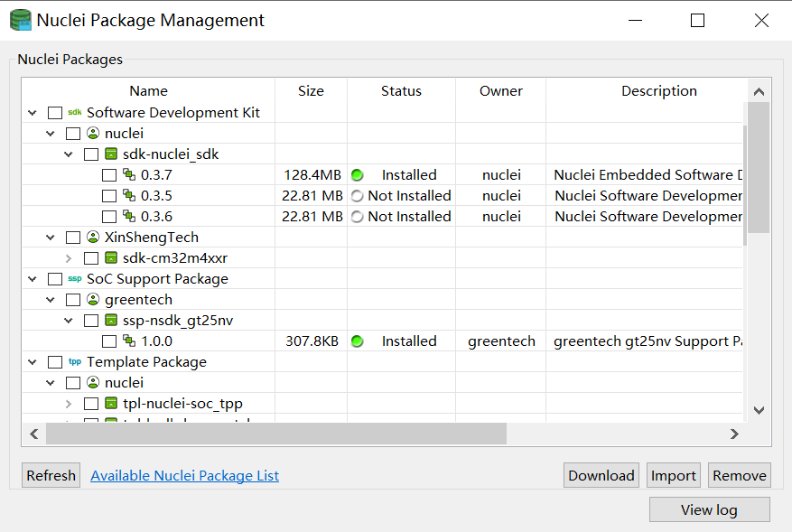Collapse the nuclei node under Software Development Kit
792x532 pixels.
51,134
